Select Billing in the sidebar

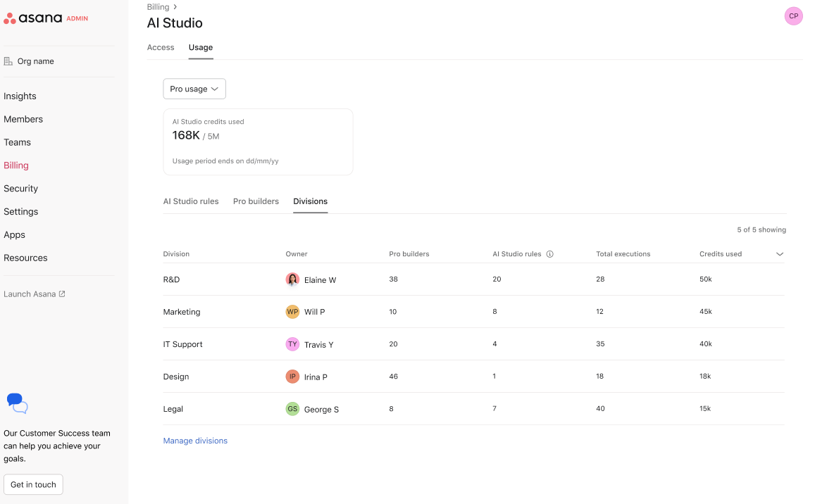[x=16, y=165]
